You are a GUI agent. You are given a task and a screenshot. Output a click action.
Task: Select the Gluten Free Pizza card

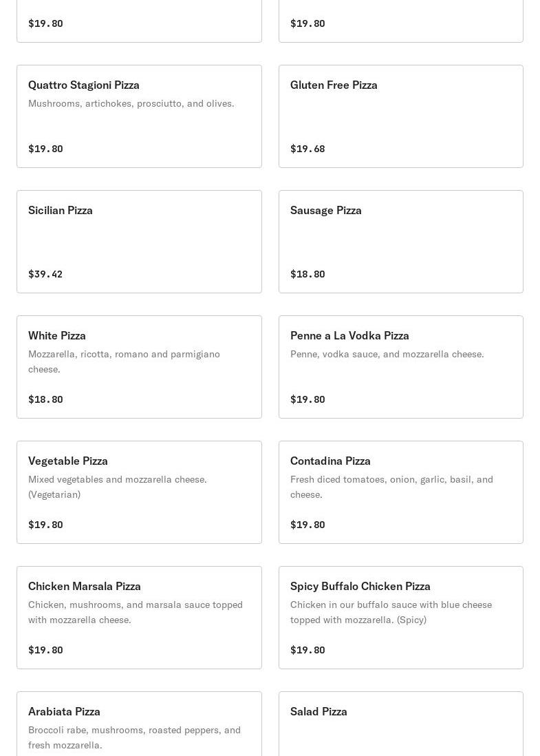400,116
